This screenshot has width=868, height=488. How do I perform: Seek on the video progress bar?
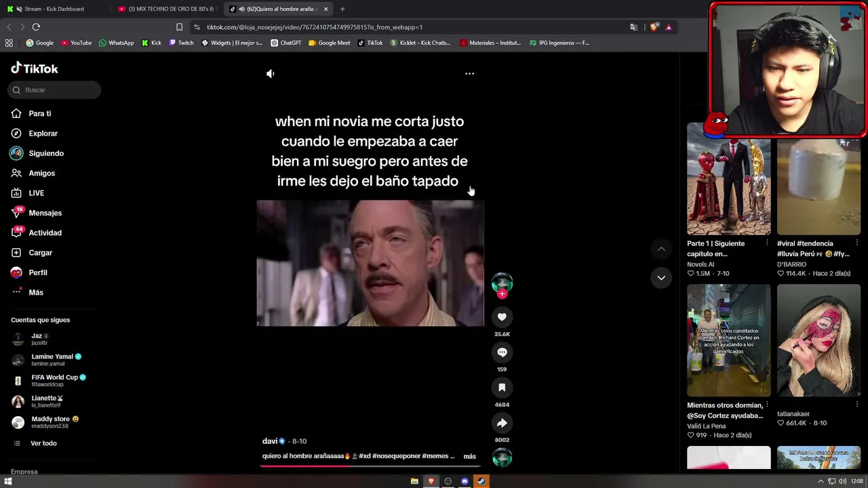[x=370, y=466]
